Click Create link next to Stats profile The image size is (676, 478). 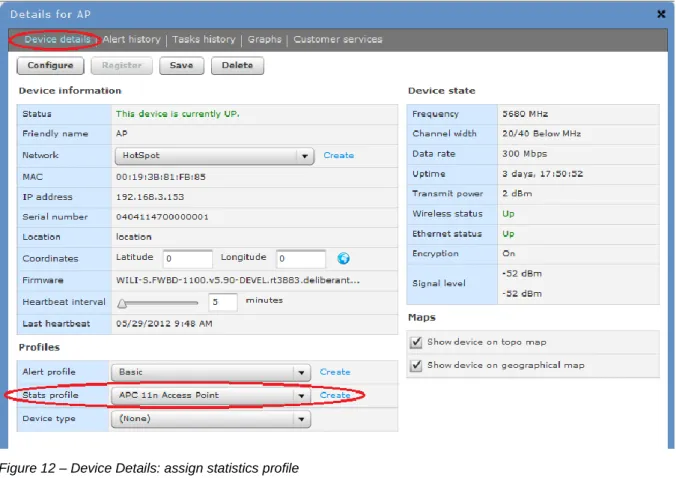335,395
